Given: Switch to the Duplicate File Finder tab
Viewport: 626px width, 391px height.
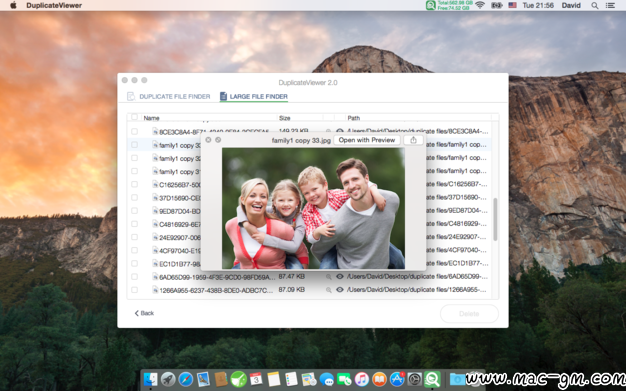Looking at the screenshot, I should coord(168,96).
